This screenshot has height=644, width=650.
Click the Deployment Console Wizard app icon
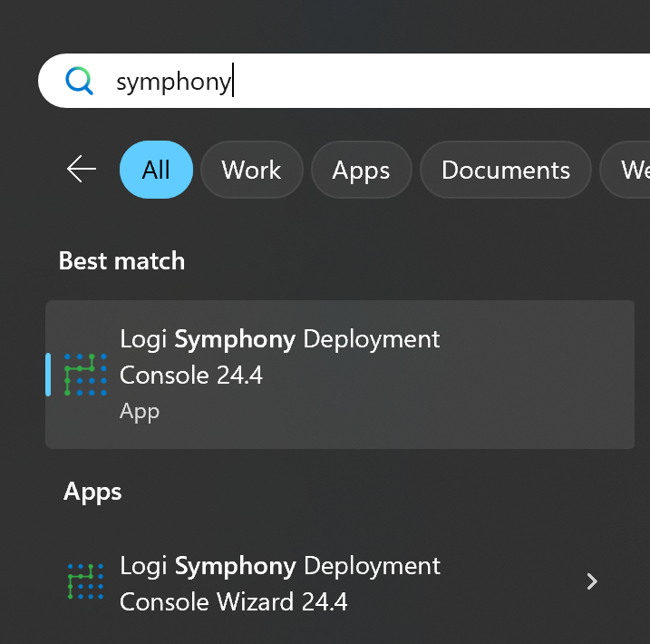tap(85, 582)
